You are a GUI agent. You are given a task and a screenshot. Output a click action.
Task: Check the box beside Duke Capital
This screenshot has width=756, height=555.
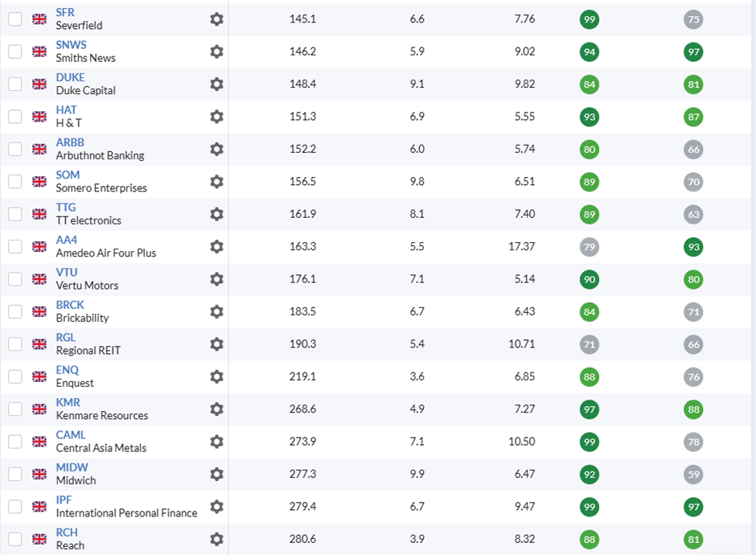15,84
